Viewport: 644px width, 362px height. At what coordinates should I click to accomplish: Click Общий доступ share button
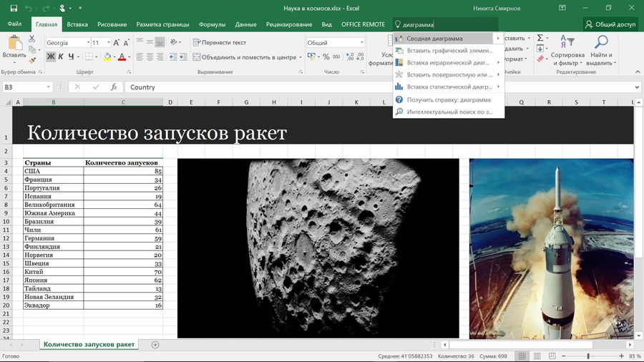pos(611,24)
